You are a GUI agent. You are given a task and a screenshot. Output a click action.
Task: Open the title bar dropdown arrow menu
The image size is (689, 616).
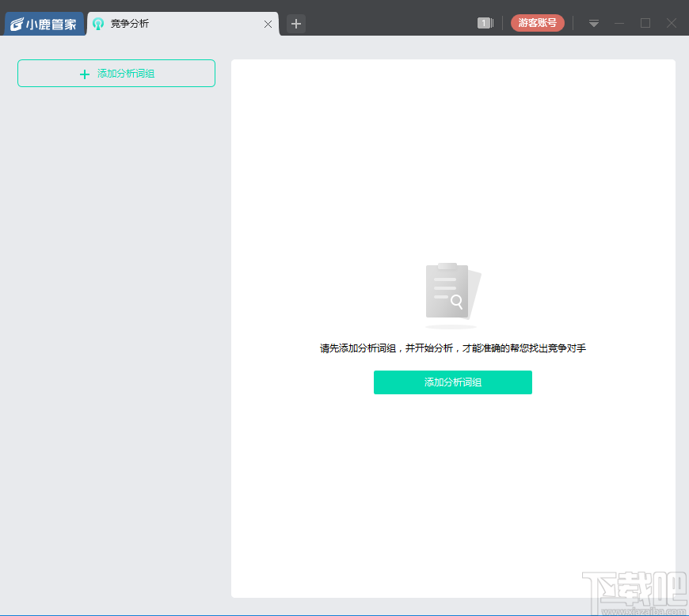593,23
